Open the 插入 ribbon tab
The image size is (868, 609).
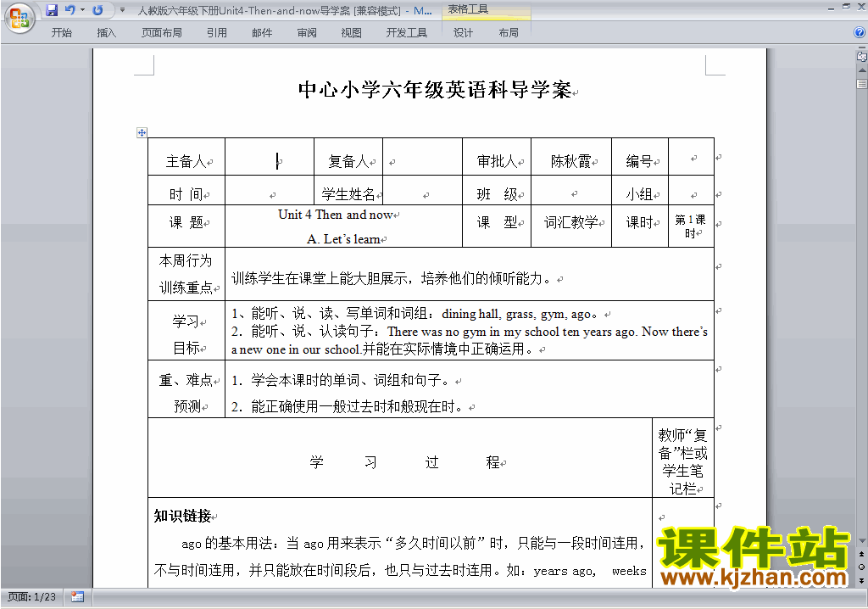pos(106,33)
